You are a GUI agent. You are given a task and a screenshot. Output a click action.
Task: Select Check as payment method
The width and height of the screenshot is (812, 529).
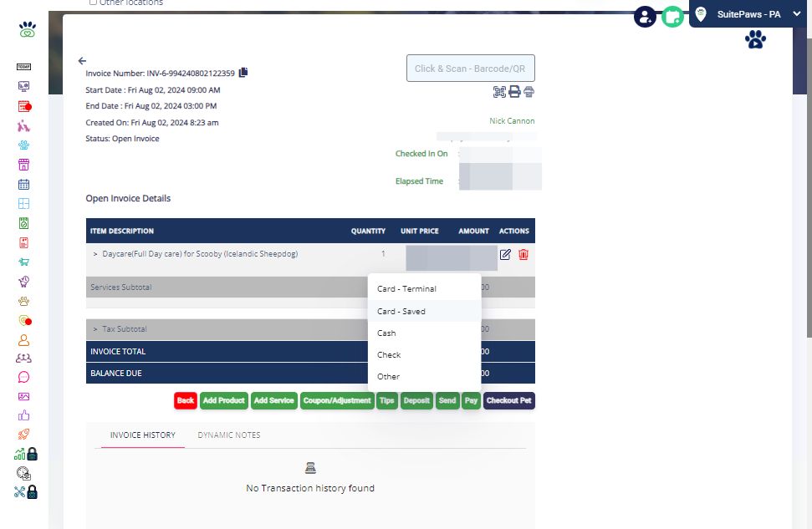pos(424,354)
